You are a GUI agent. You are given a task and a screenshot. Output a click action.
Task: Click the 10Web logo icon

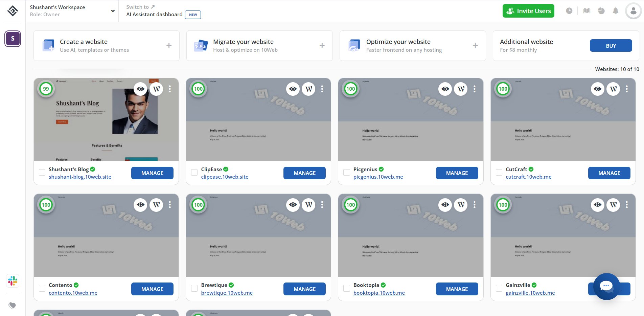pyautogui.click(x=13, y=11)
